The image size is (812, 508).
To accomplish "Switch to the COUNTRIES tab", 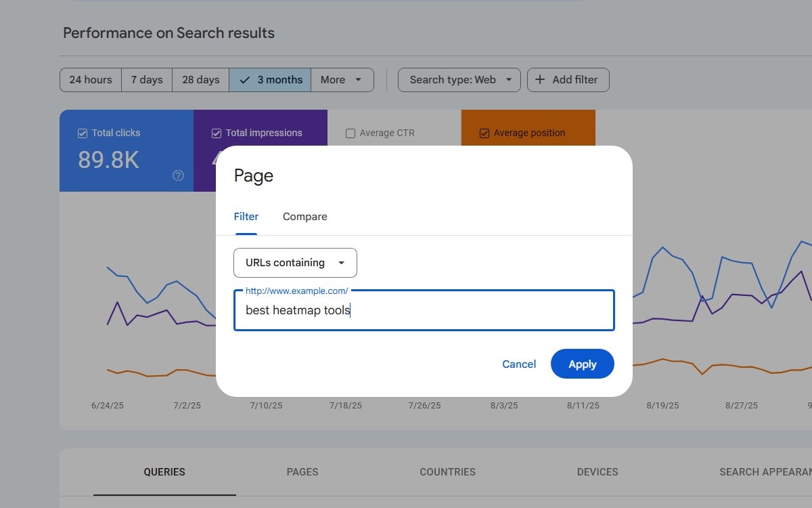I will pyautogui.click(x=447, y=472).
